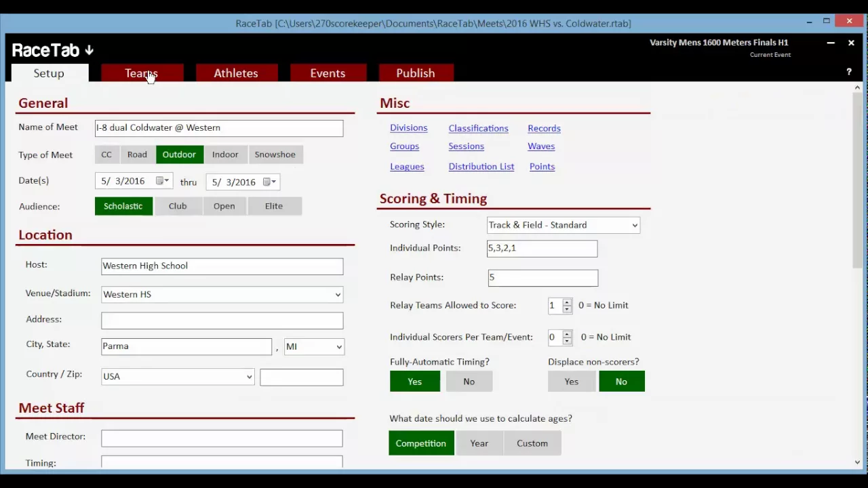Set audience to Elite
The image size is (868, 488).
274,206
